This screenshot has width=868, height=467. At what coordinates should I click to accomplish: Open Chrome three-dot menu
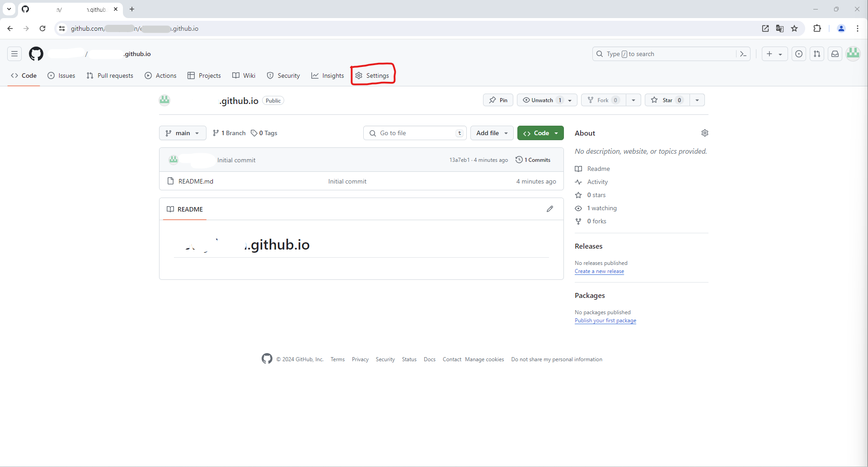858,28
